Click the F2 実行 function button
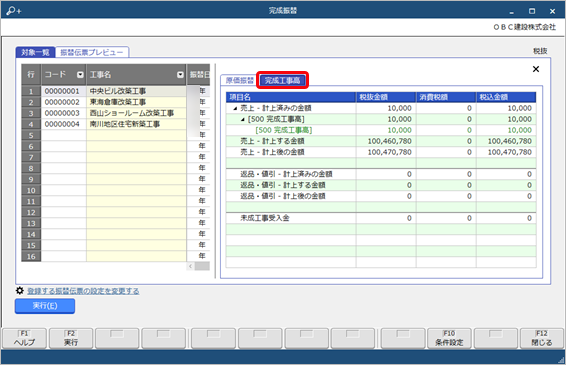The image size is (566, 365). pos(71,338)
